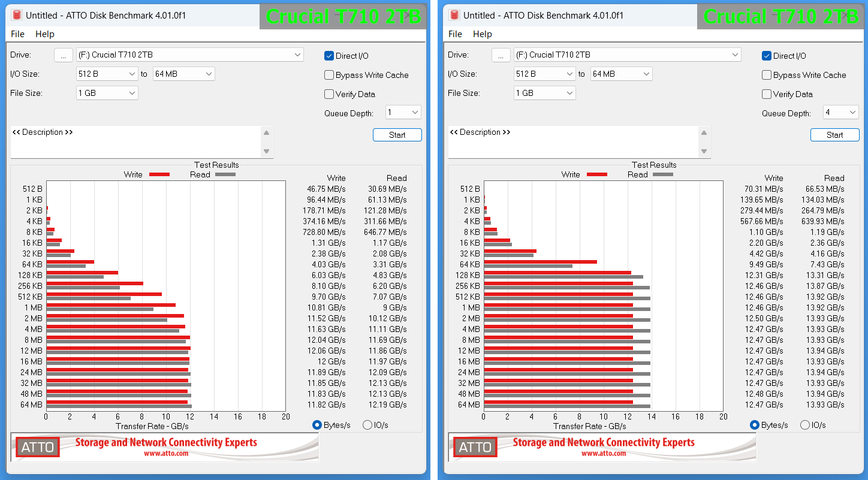868x480 pixels.
Task: Select IO/s radio in left window
Action: point(367,425)
